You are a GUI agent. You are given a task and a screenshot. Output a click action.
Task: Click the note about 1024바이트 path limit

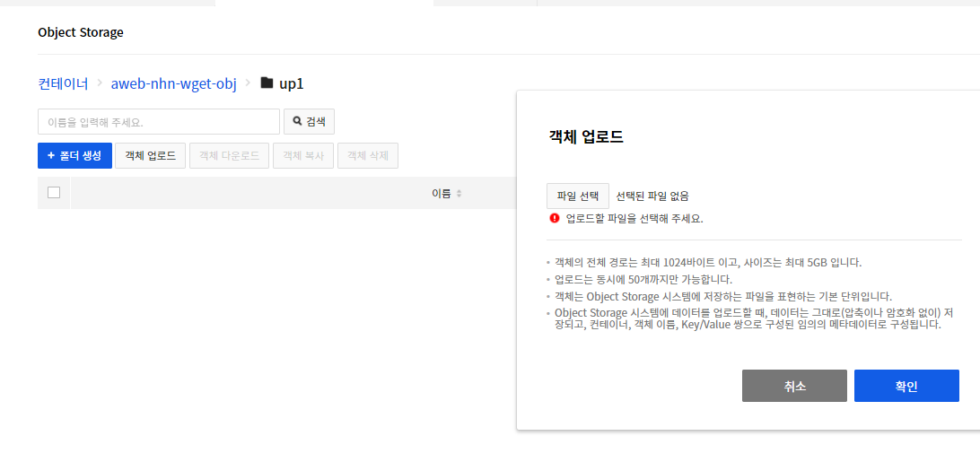[x=708, y=263]
